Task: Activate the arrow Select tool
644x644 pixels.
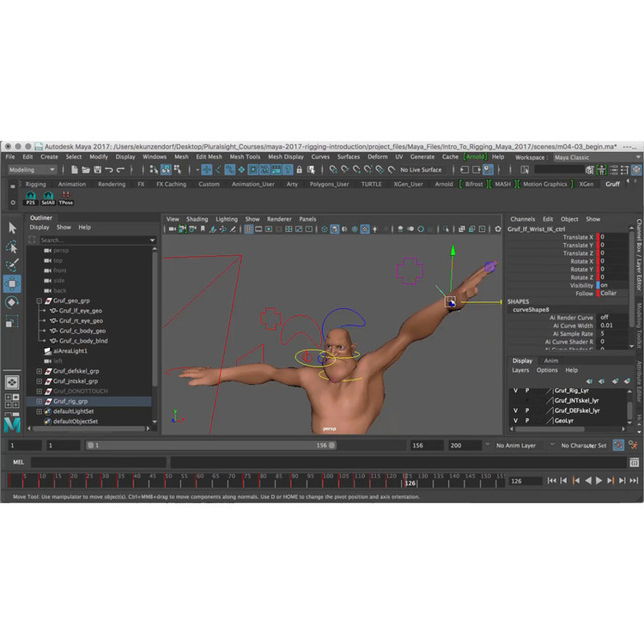Action: (x=12, y=228)
